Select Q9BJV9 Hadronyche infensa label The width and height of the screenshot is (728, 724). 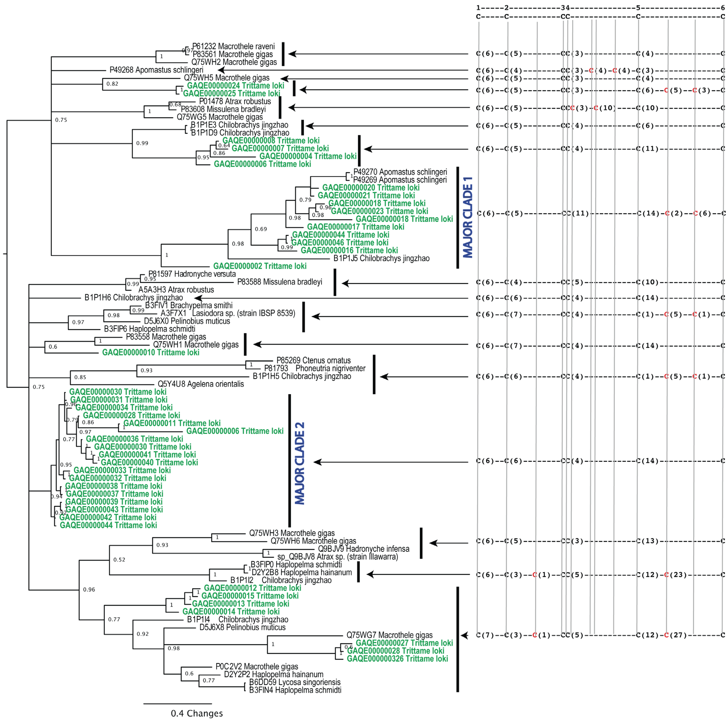pyautogui.click(x=363, y=549)
